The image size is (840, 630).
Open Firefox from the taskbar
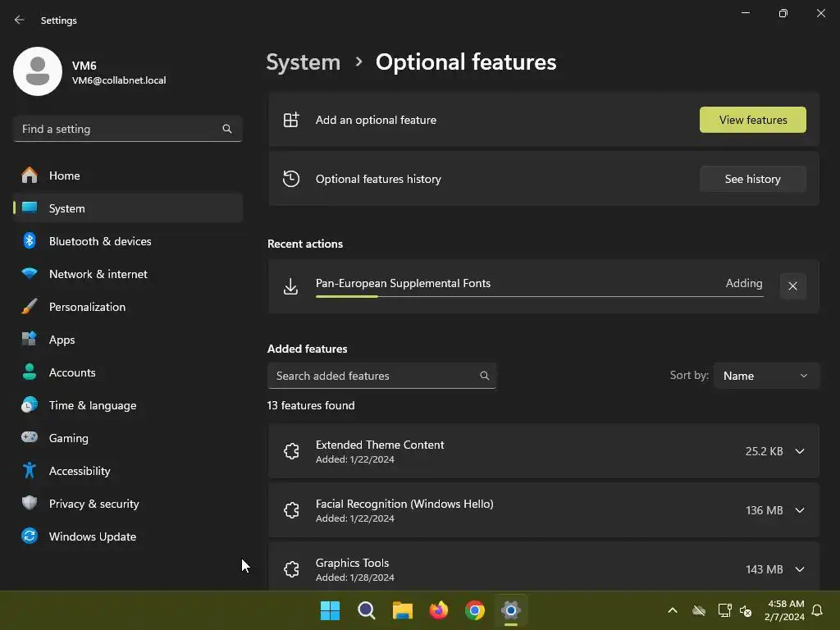pyautogui.click(x=439, y=610)
